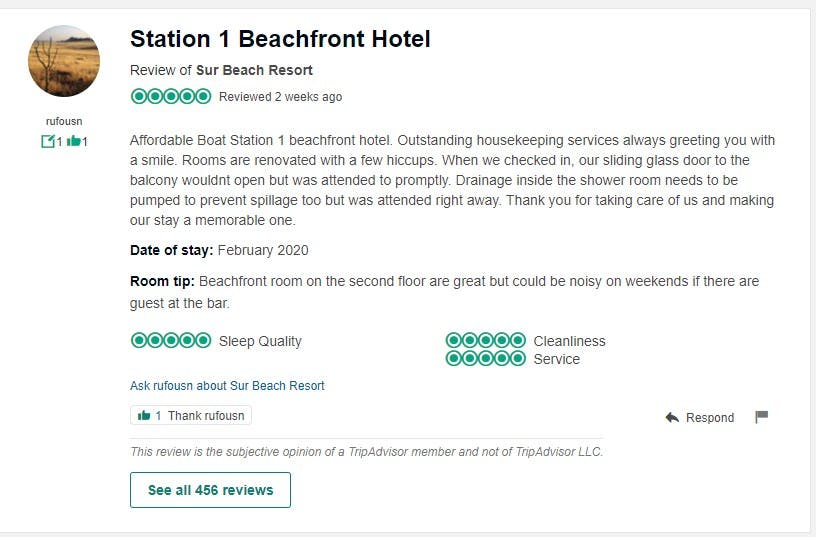Click the Date of stay February 2020 text
Image resolution: width=816 pixels, height=537 pixels.
pos(219,250)
